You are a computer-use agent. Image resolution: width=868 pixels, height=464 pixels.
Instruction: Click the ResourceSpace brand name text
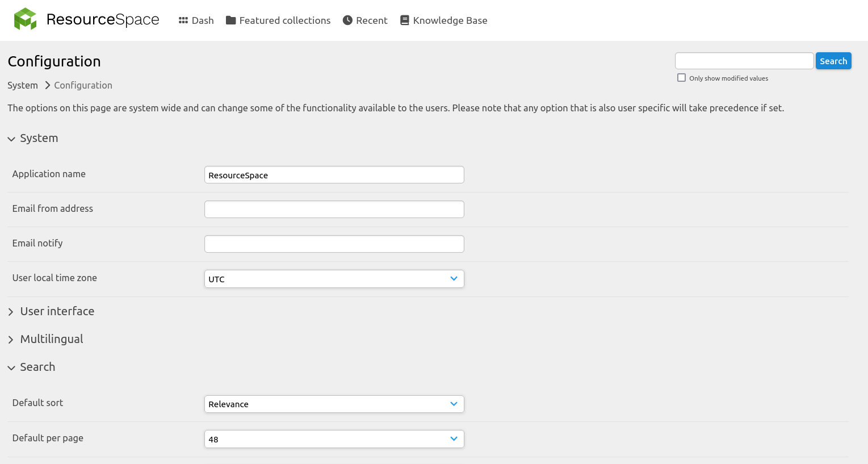click(x=103, y=19)
